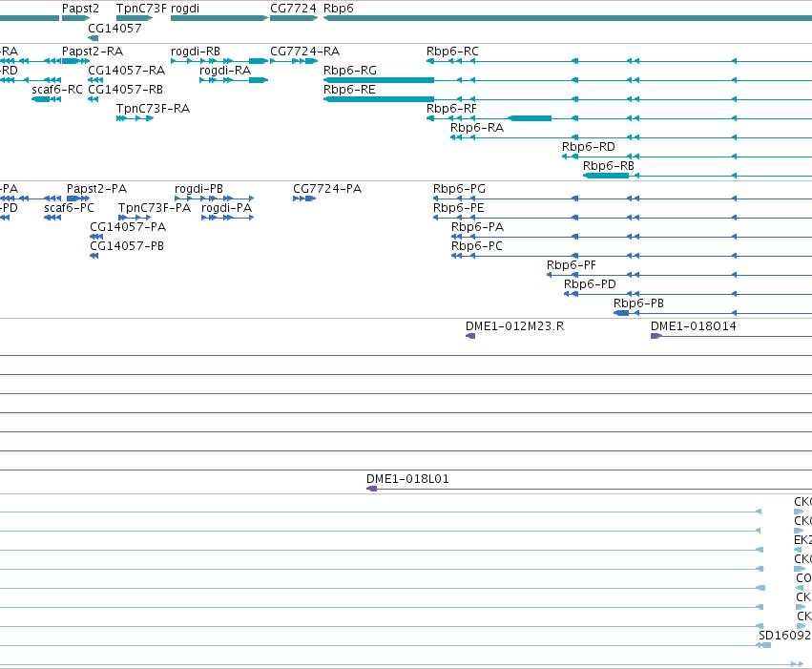Click protein label CG14057-PA
The height and width of the screenshot is (669, 812).
point(128,227)
